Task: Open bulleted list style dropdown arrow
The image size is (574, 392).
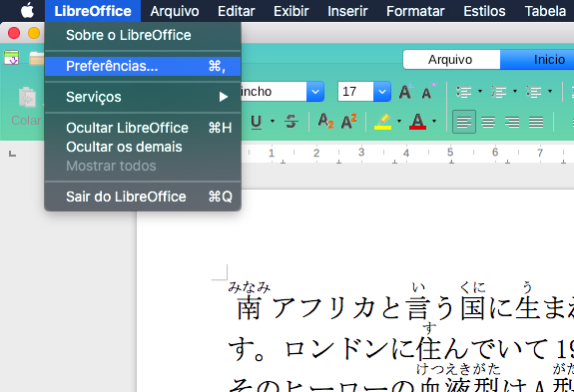Action: (480, 92)
